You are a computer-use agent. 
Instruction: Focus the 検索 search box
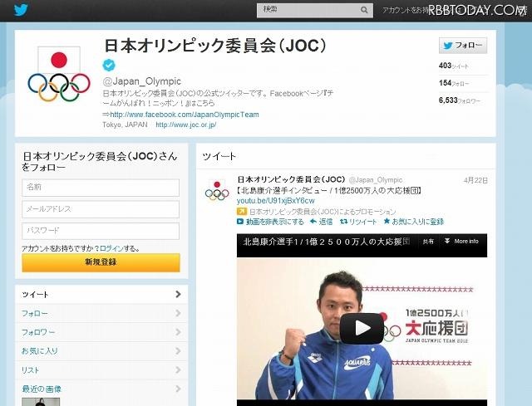point(314,10)
